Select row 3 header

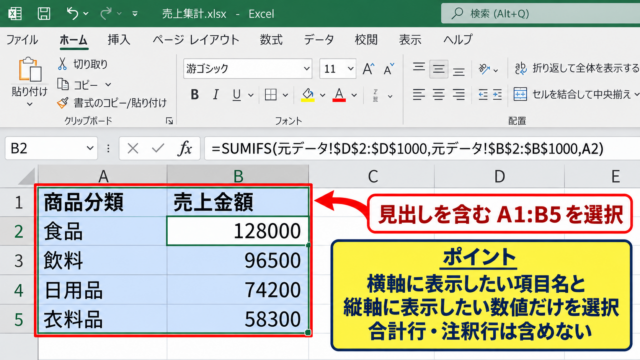tap(18, 260)
